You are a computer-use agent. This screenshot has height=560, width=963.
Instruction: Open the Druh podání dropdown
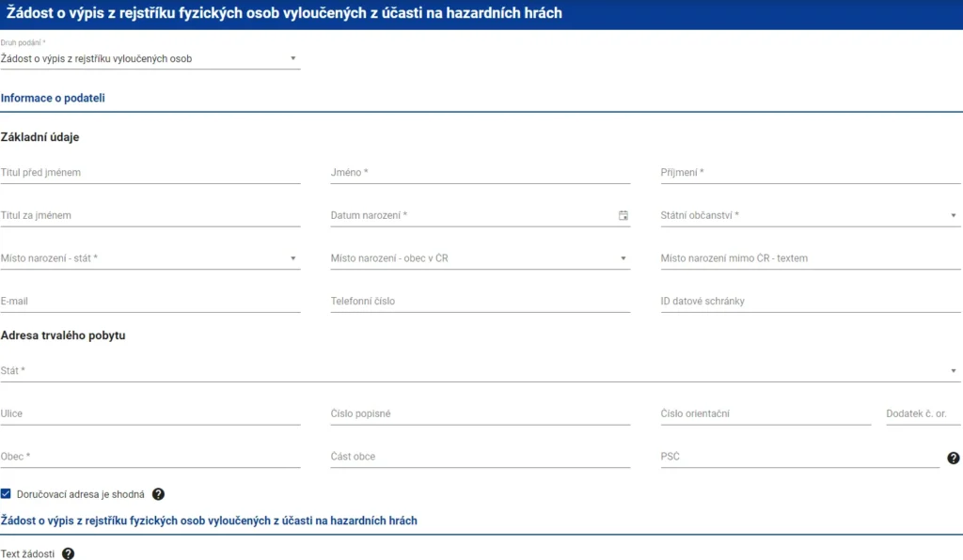click(150, 59)
